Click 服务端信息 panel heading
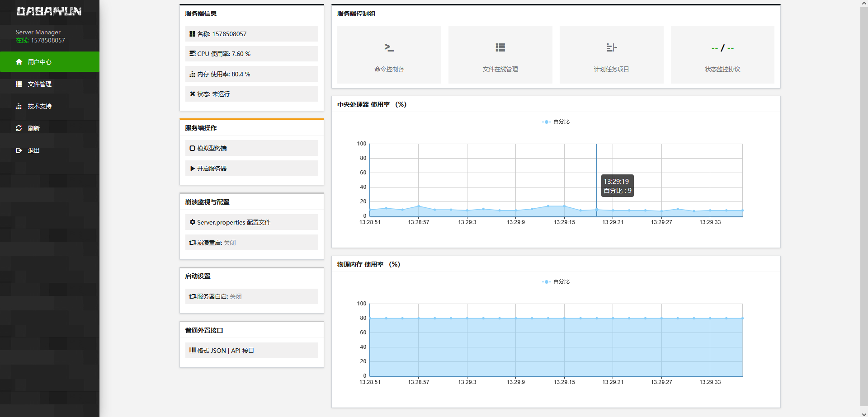 coord(201,14)
